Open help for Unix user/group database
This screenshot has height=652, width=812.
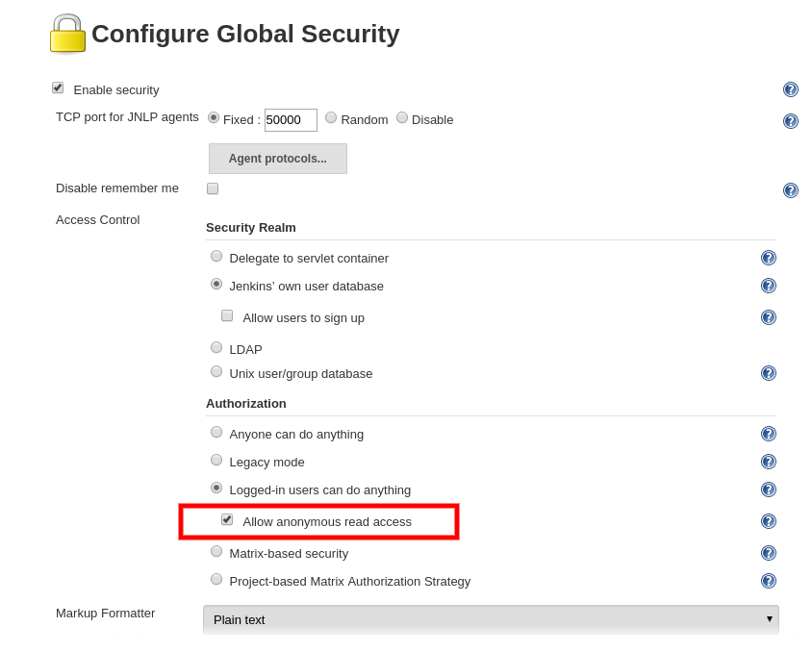tap(768, 373)
